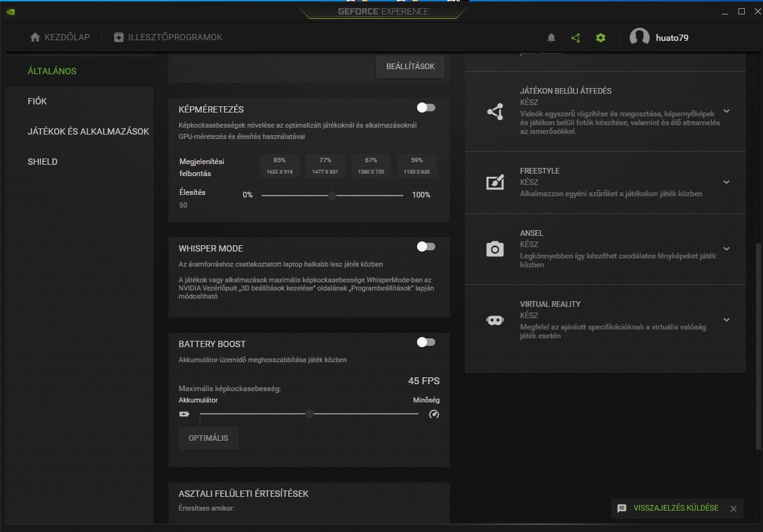
Task: Expand the Ansel section chevron
Action: [727, 249]
